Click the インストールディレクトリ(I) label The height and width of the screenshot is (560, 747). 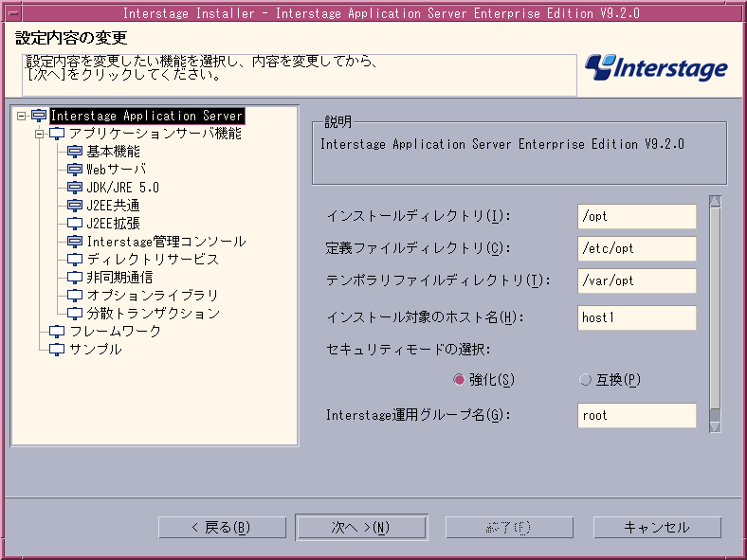pyautogui.click(x=418, y=216)
